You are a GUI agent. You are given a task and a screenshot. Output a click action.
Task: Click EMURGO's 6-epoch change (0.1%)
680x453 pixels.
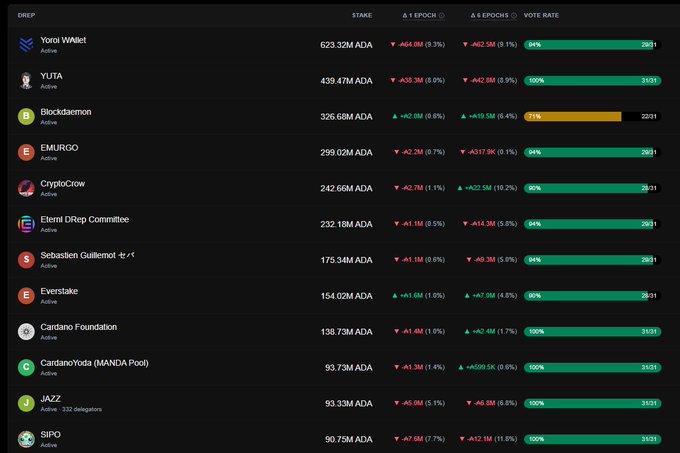tap(489, 152)
